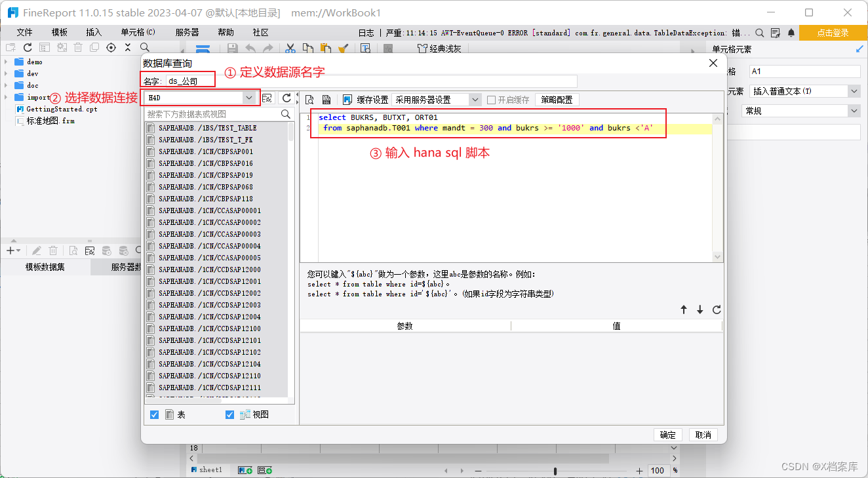Click the add poly sheet icon at the bottom
The image size is (868, 478).
click(265, 470)
